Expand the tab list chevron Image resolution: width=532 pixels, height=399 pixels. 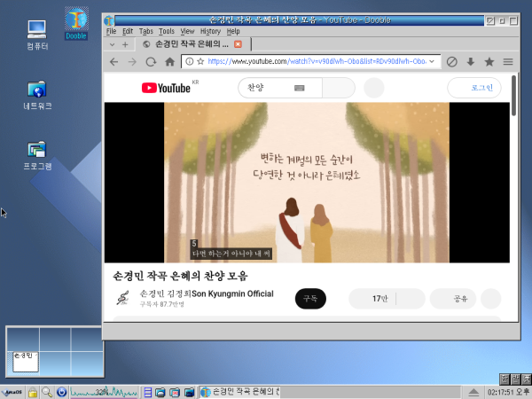click(x=113, y=44)
